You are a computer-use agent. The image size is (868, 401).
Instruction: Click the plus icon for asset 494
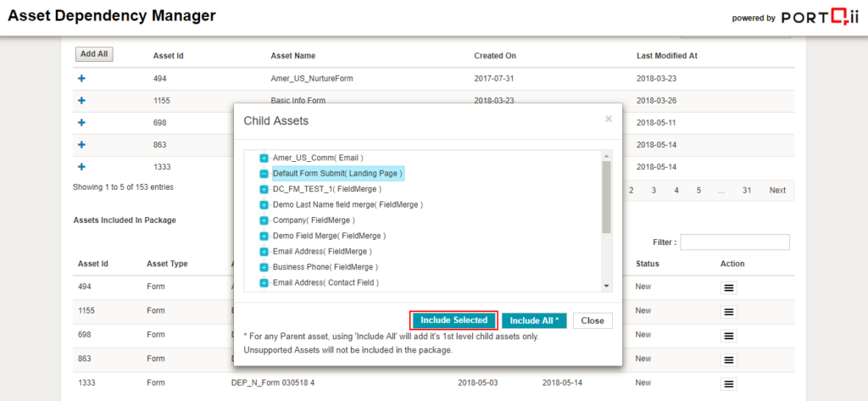point(81,78)
